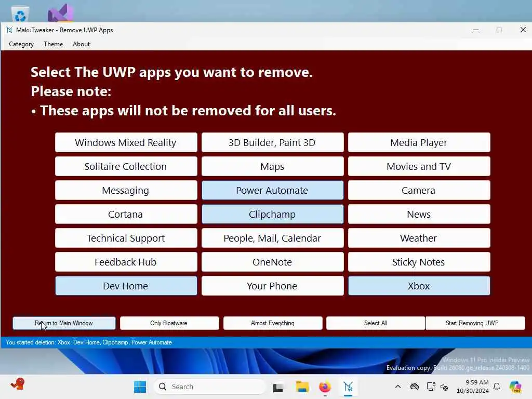The image size is (532, 399).
Task: Toggle the News app button
Action: (x=419, y=214)
